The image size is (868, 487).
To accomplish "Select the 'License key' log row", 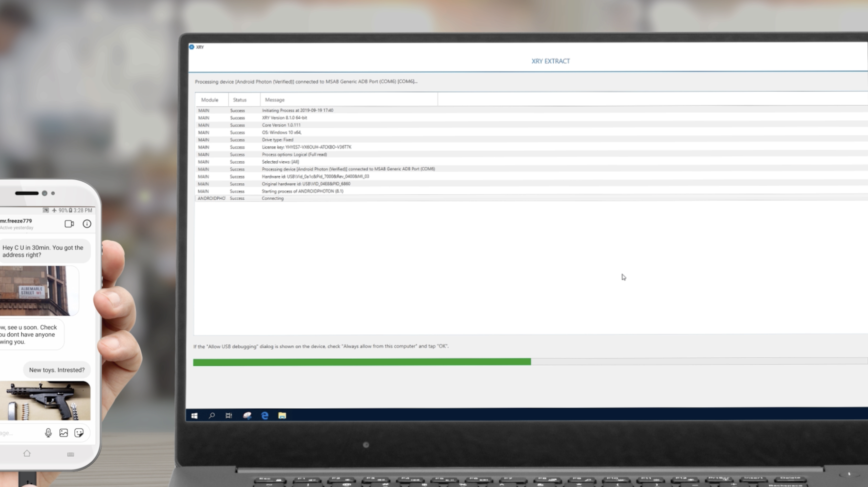I will 531,147.
